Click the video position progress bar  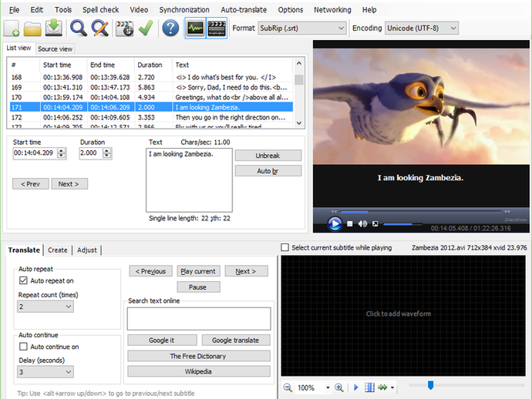click(x=421, y=212)
